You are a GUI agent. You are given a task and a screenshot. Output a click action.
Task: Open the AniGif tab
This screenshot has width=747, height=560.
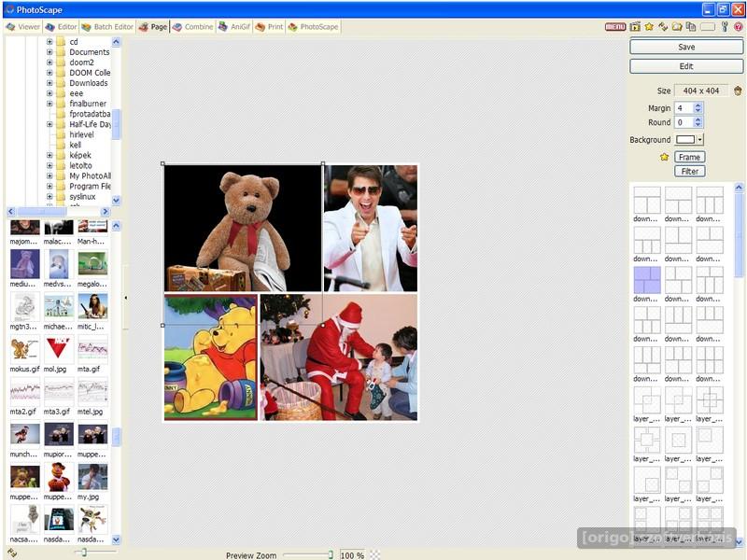point(234,27)
